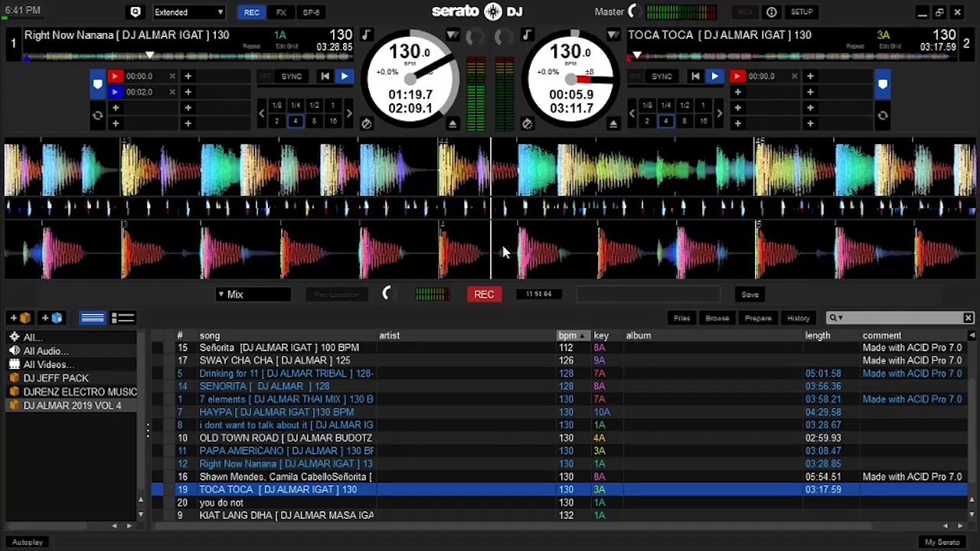Click the red REC record button
The height and width of the screenshot is (551, 980).
coord(484,295)
